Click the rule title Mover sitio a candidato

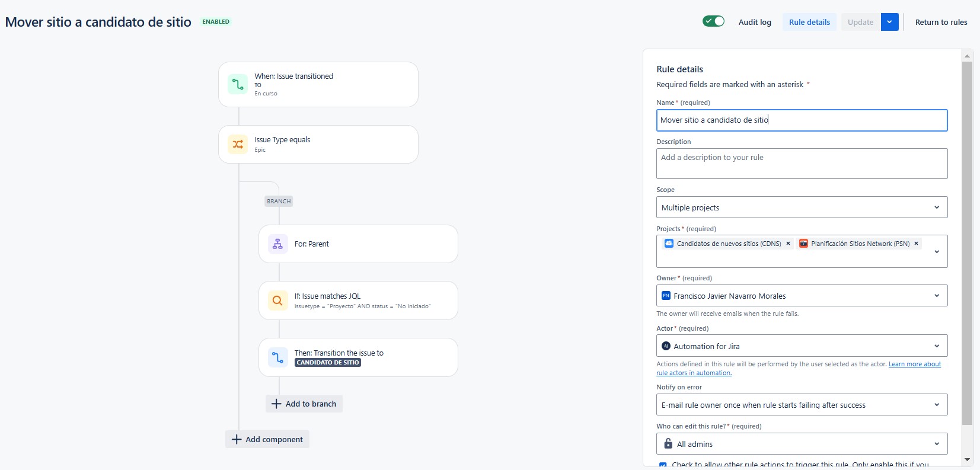[x=98, y=22]
